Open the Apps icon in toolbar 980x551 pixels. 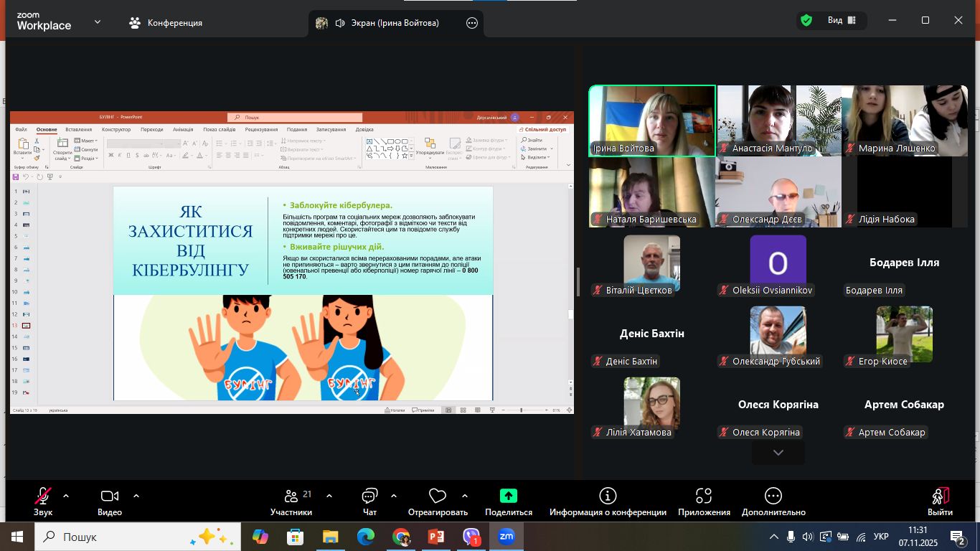pos(704,496)
